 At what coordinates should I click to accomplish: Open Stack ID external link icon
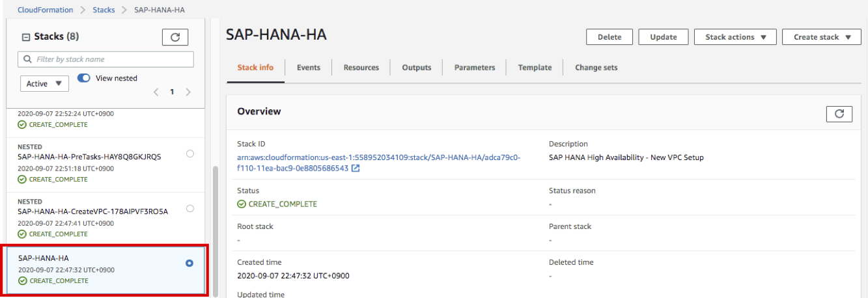pyautogui.click(x=356, y=169)
